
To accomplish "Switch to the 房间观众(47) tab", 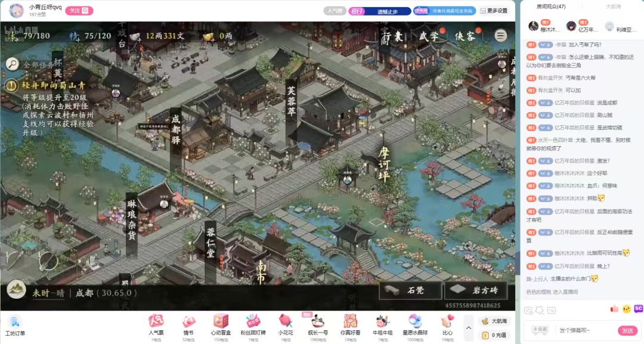I will pos(551,7).
